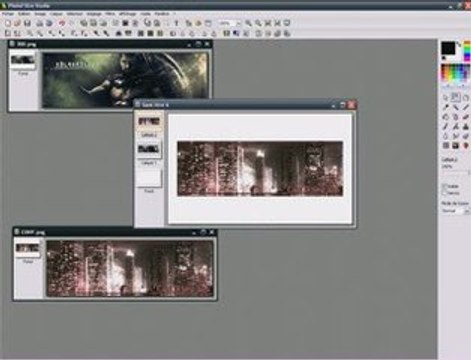Select the Calque 1 layer thumbnail
471x360 pixels.
pos(149,149)
